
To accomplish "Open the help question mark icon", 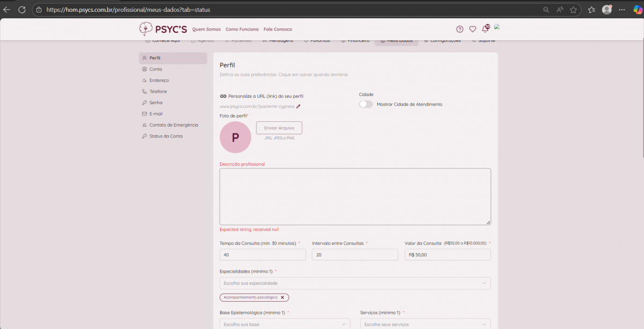I will [x=459, y=30].
